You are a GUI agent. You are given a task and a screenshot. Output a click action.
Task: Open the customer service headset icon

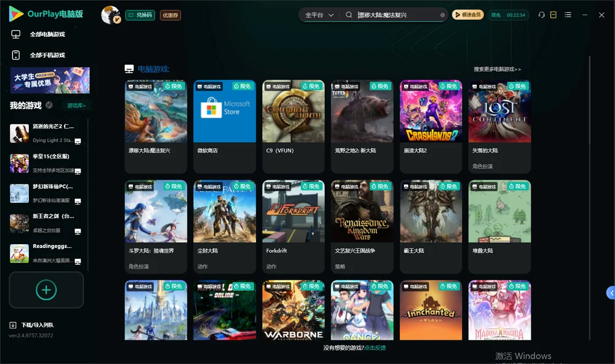[x=541, y=15]
